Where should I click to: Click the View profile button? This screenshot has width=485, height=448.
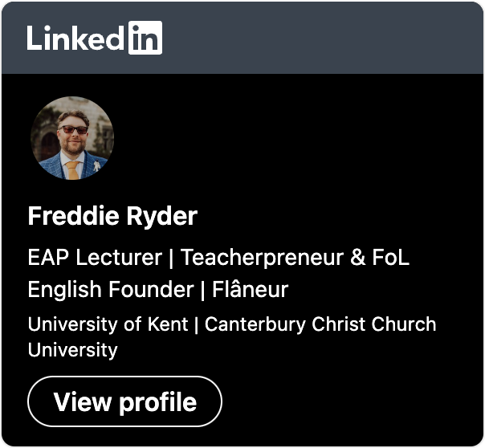[x=124, y=401]
